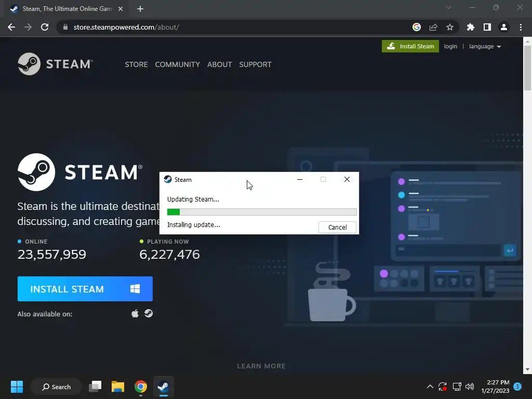Open the COMMUNITY menu item
Screen dimensions: 532x399
coord(178,64)
